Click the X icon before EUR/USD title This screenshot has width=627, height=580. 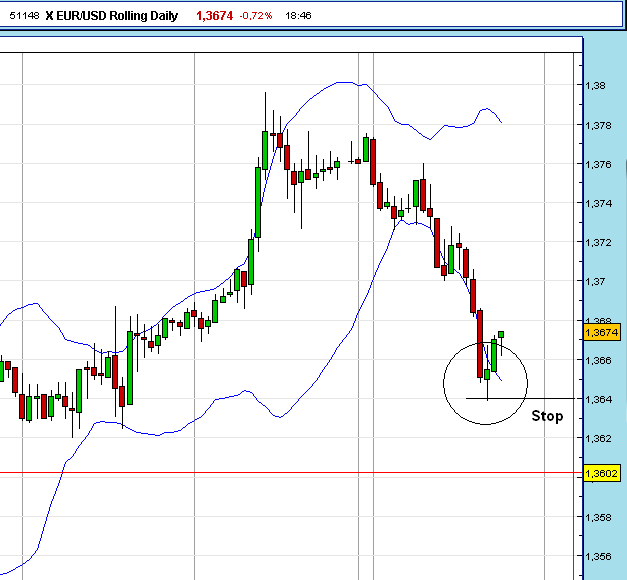coord(49,16)
